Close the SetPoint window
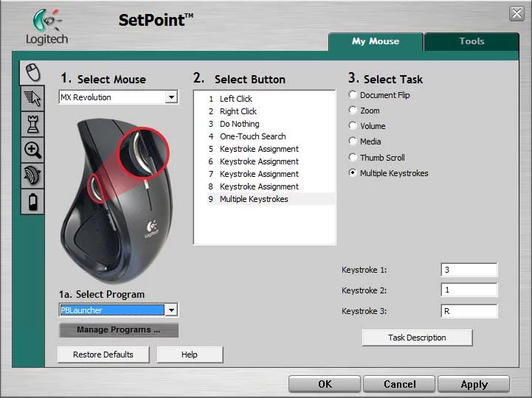The height and width of the screenshot is (398, 532). [x=517, y=13]
